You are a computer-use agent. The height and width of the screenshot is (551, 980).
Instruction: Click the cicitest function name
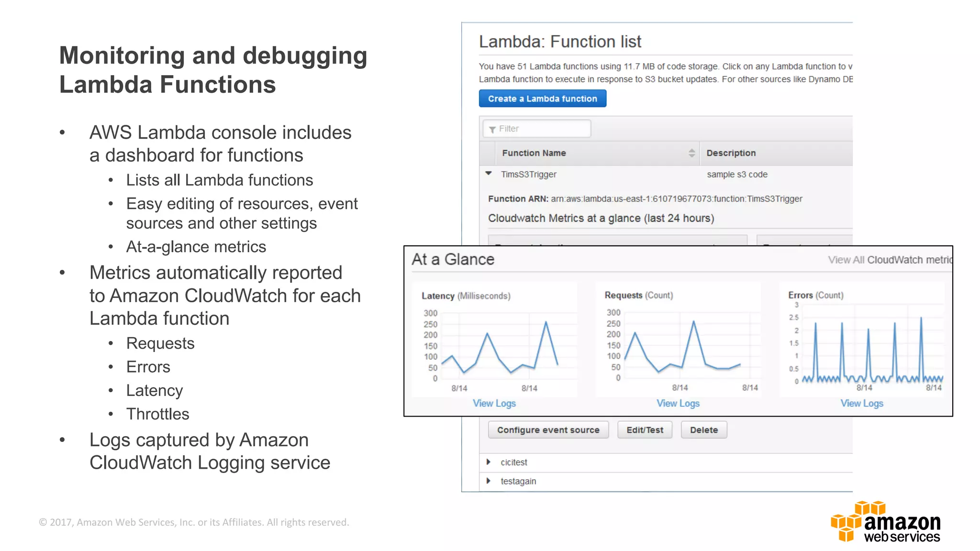pyautogui.click(x=513, y=463)
